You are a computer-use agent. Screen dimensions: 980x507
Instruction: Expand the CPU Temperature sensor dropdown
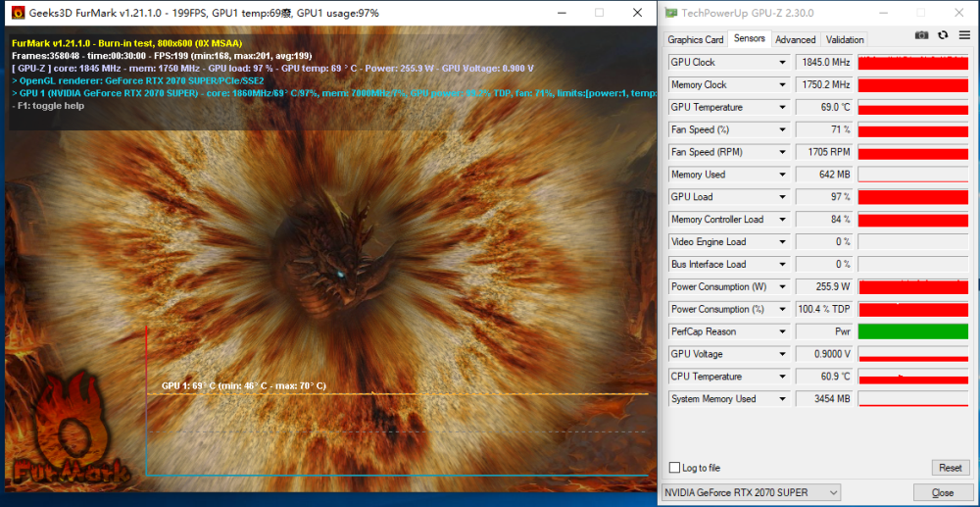click(782, 377)
